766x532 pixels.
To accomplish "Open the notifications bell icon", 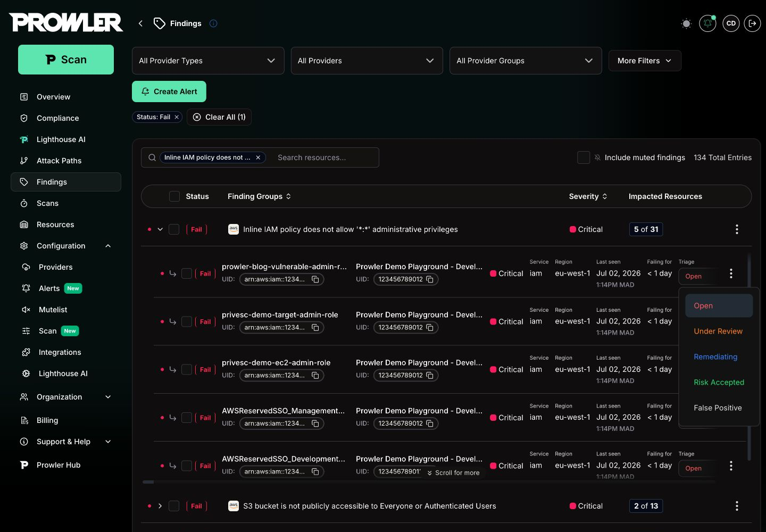I will pyautogui.click(x=707, y=23).
